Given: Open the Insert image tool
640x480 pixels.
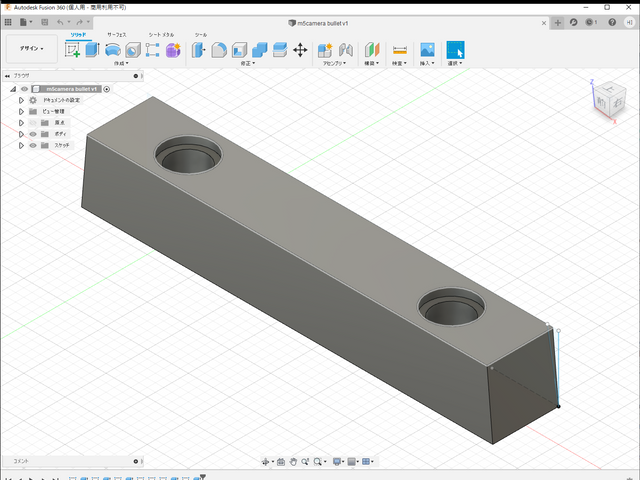Looking at the screenshot, I should (427, 49).
